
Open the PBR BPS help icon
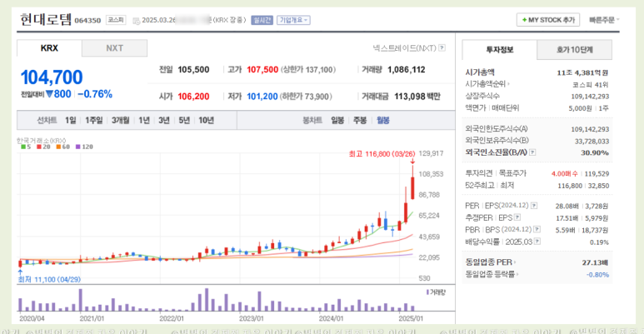(537, 229)
